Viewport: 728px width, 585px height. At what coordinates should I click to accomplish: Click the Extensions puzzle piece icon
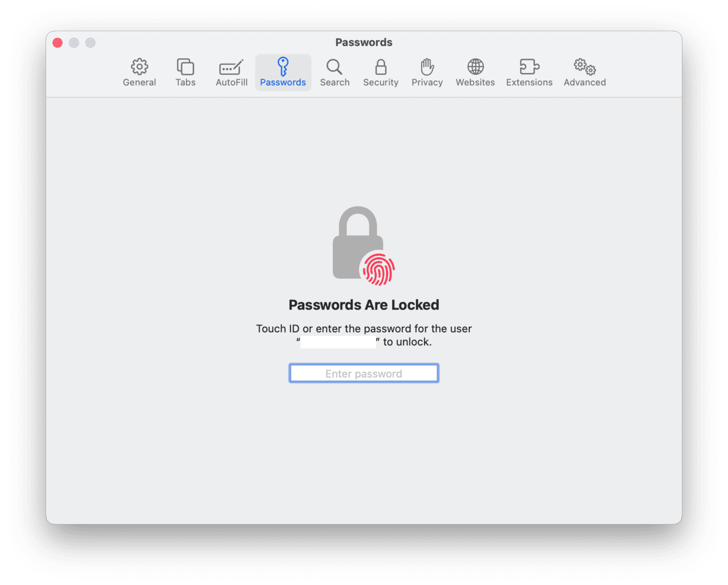pyautogui.click(x=529, y=66)
